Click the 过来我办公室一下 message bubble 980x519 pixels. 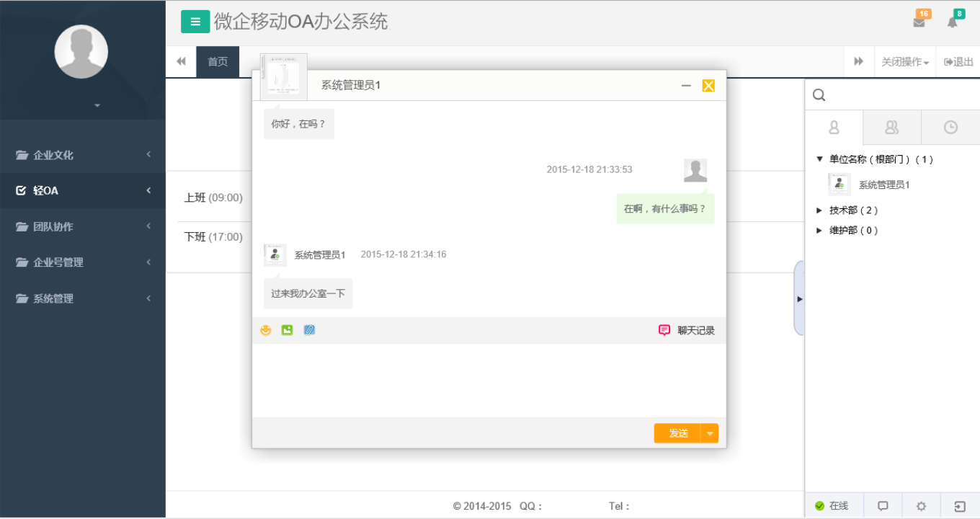click(308, 293)
